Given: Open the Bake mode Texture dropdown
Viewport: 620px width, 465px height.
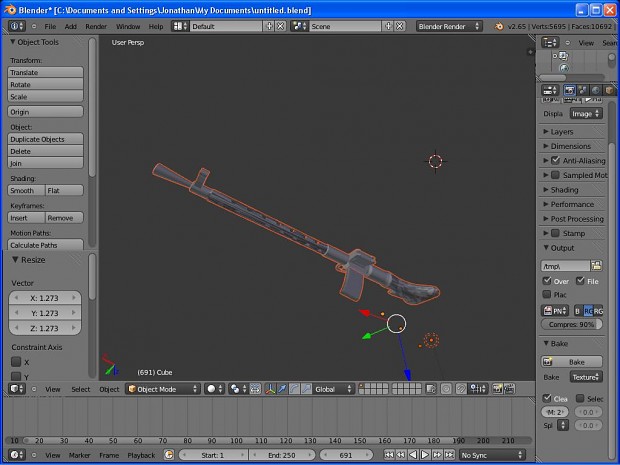Looking at the screenshot, I should 586,377.
